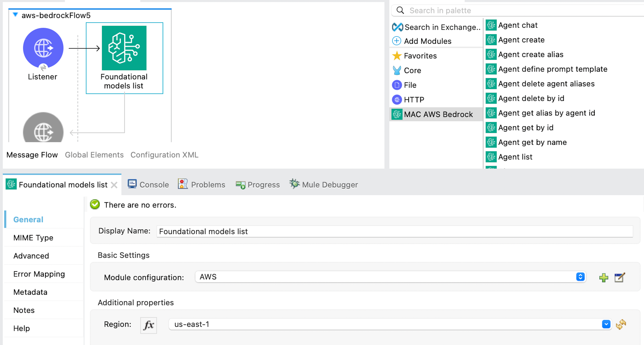Switch to the Message Flow tab

click(x=32, y=155)
